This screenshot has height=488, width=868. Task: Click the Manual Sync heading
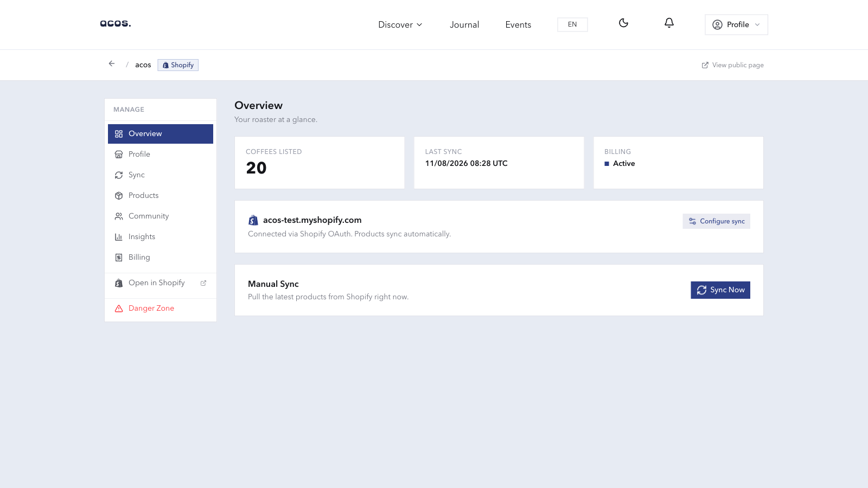273,284
